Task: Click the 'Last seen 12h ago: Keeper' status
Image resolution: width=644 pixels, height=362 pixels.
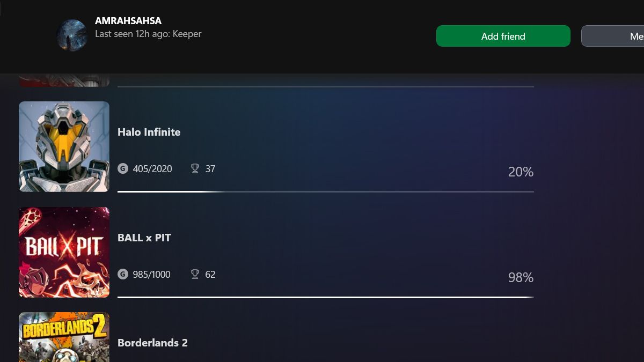Action: pos(148,34)
